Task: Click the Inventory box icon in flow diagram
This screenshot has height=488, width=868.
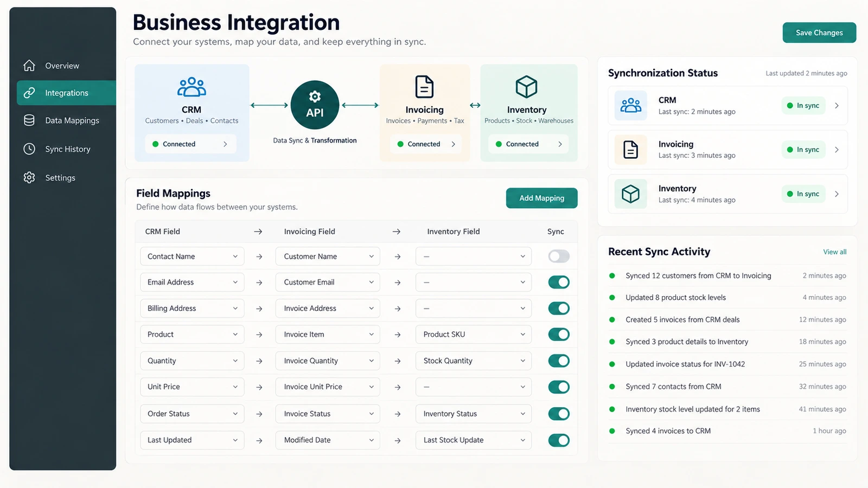Action: [526, 87]
